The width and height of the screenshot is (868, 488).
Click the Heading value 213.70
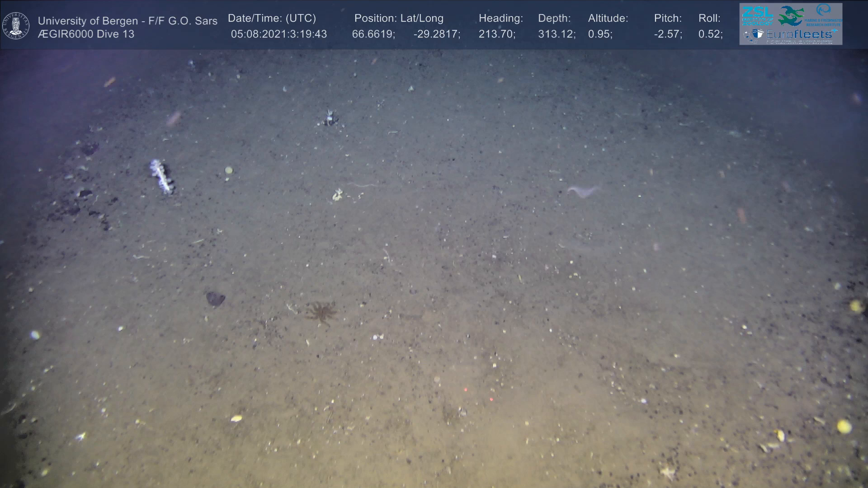click(497, 34)
